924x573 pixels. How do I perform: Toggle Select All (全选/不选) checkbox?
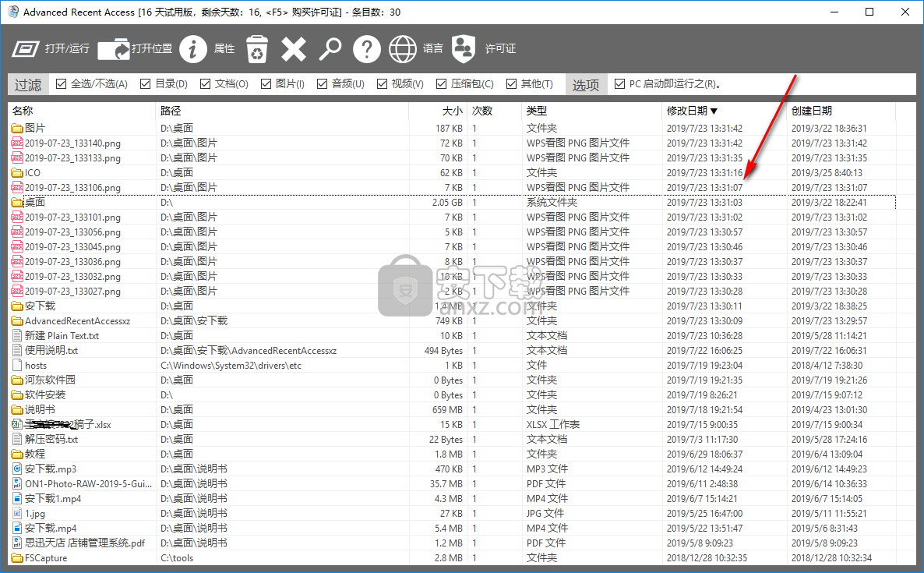(61, 83)
